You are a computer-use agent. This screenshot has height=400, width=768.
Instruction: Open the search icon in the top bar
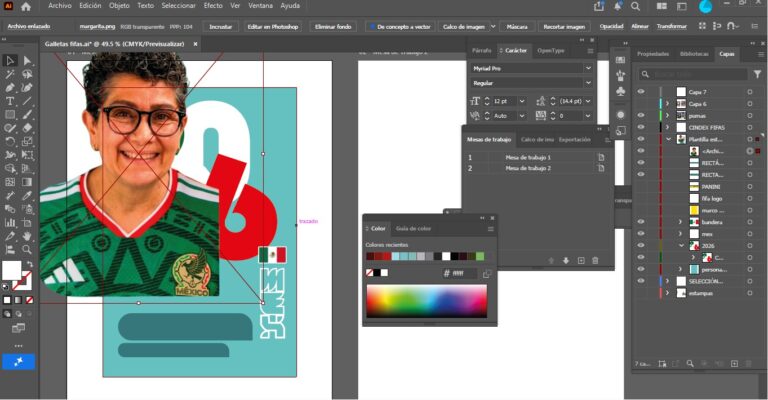(635, 6)
